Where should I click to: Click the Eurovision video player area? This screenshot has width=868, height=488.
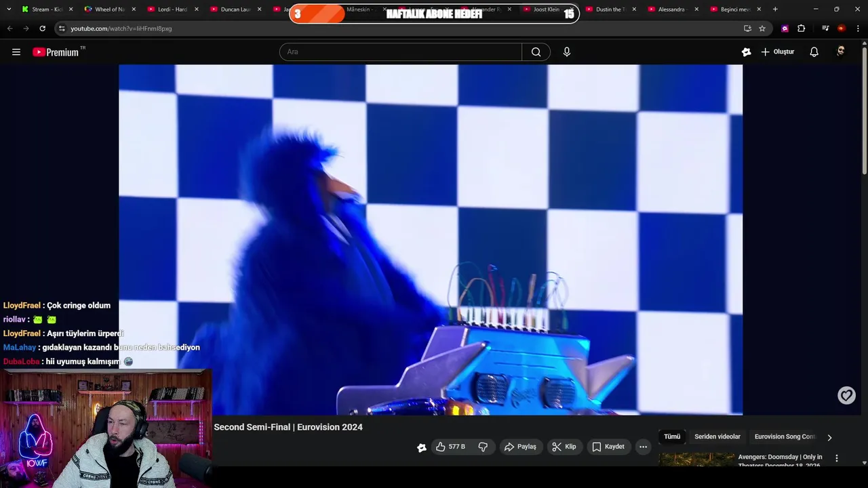pyautogui.click(x=431, y=240)
